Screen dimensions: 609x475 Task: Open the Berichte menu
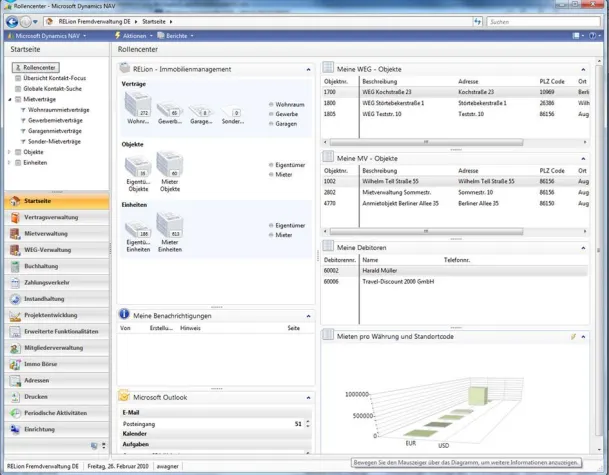click(x=177, y=35)
